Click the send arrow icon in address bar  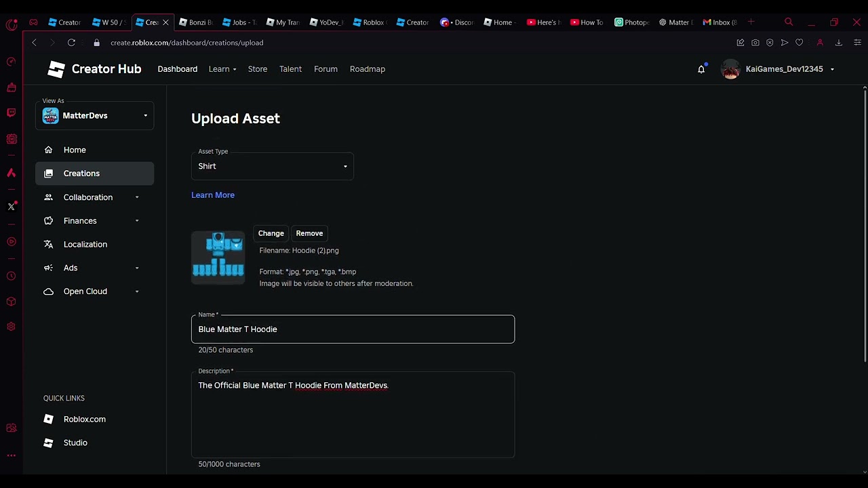point(785,43)
